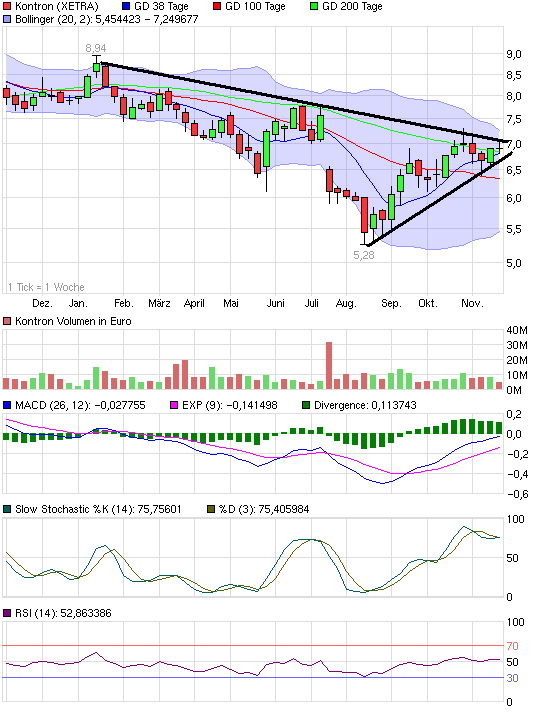Image resolution: width=545 pixels, height=723 pixels.
Task: Click the %D (3) value text
Action: [x=264, y=509]
